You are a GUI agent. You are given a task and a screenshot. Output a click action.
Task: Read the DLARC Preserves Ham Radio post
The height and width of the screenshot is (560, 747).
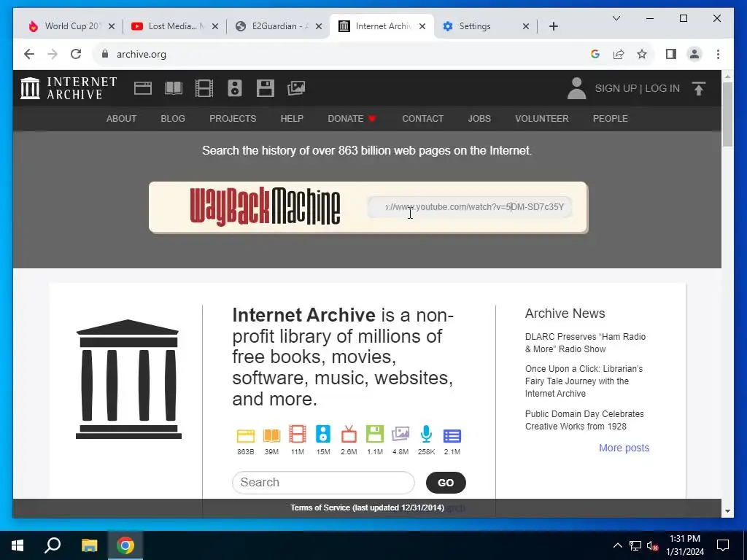point(585,343)
